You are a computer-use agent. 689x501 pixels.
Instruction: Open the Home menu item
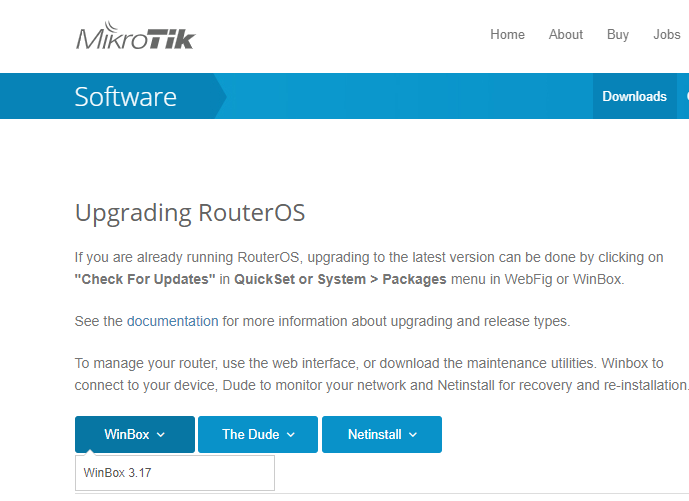[x=508, y=34]
